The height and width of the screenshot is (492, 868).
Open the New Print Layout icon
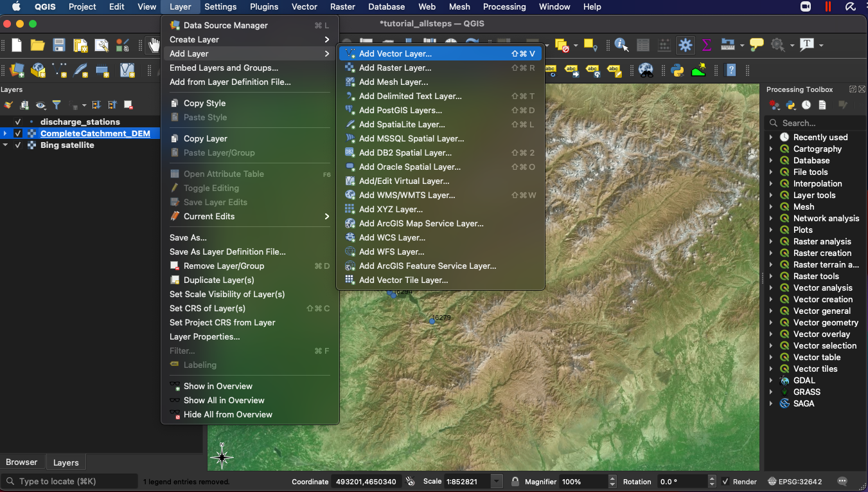(x=80, y=45)
